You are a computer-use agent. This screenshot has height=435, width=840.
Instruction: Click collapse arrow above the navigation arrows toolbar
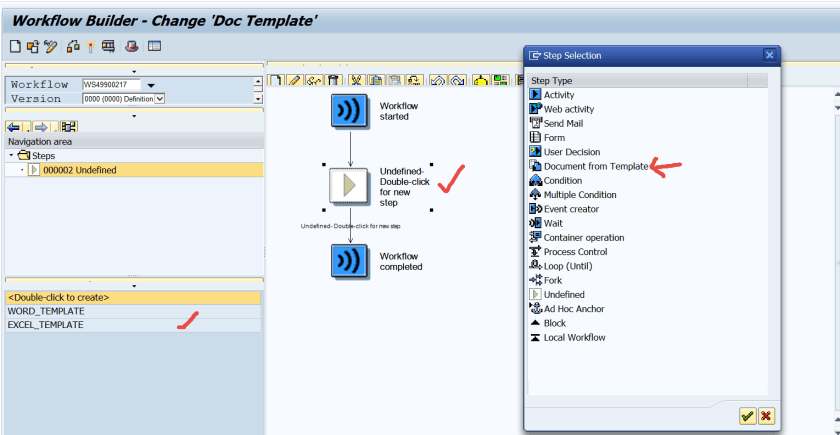click(x=134, y=116)
